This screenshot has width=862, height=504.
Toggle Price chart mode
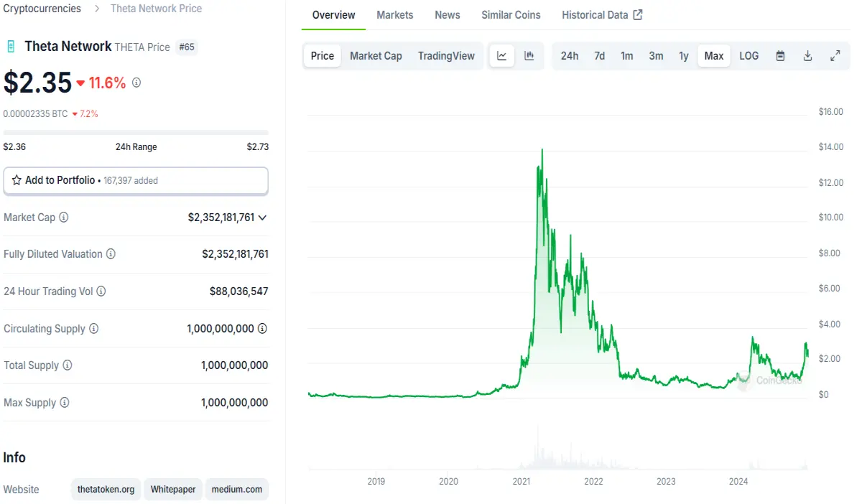coord(323,56)
